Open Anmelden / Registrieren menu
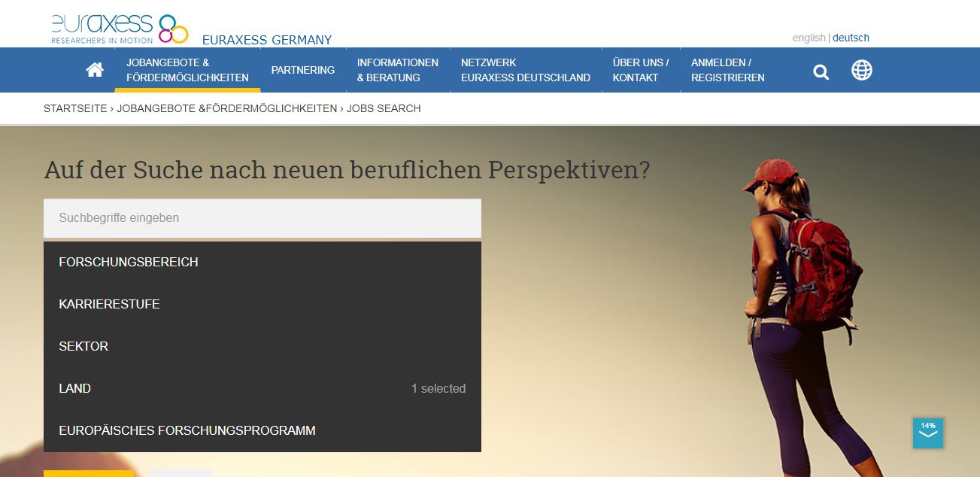 pos(728,70)
